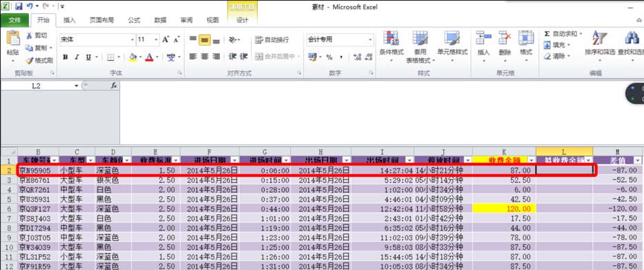This screenshot has height=270, width=644.
Task: Click the text orientation icon
Action: [233, 40]
